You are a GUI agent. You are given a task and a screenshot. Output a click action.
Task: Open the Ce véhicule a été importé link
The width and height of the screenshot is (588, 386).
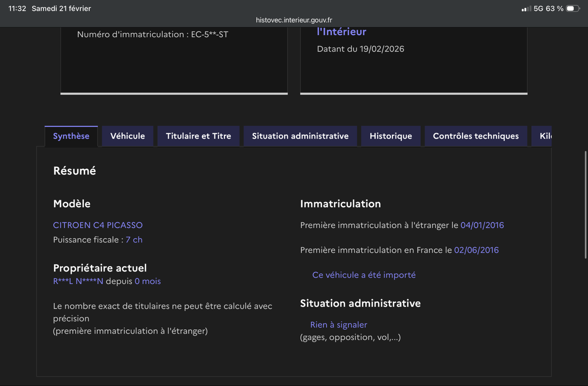364,275
